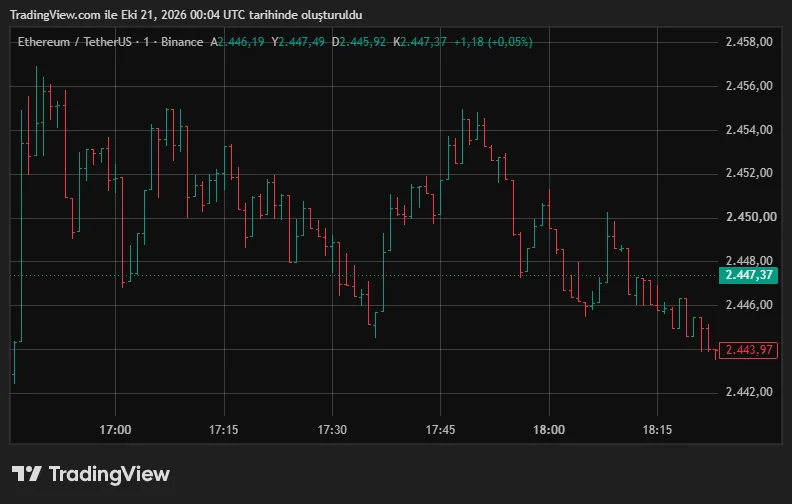Click the 2.456,00 price axis label
Viewport: 792px width, 504px height.
749,86
